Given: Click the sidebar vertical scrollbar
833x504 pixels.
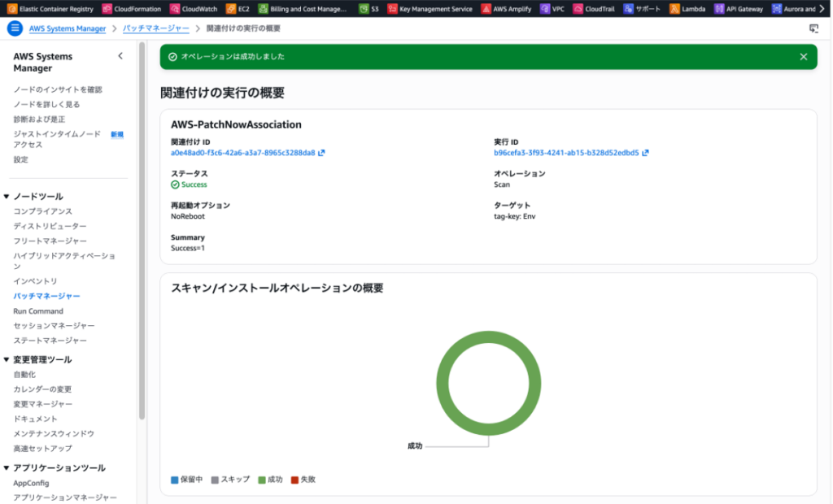Looking at the screenshot, I should pyautogui.click(x=142, y=231).
